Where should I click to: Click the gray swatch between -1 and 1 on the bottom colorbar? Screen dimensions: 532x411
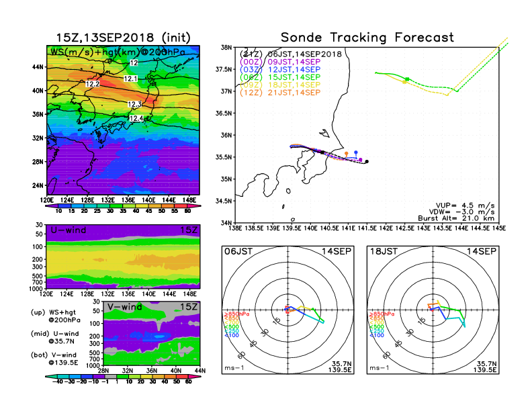pyautogui.click(x=110, y=376)
